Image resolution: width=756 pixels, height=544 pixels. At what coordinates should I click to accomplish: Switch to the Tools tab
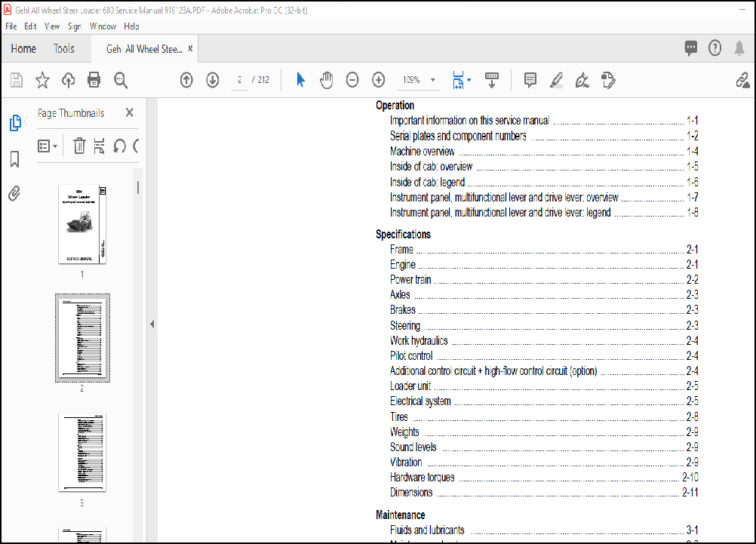pyautogui.click(x=64, y=49)
